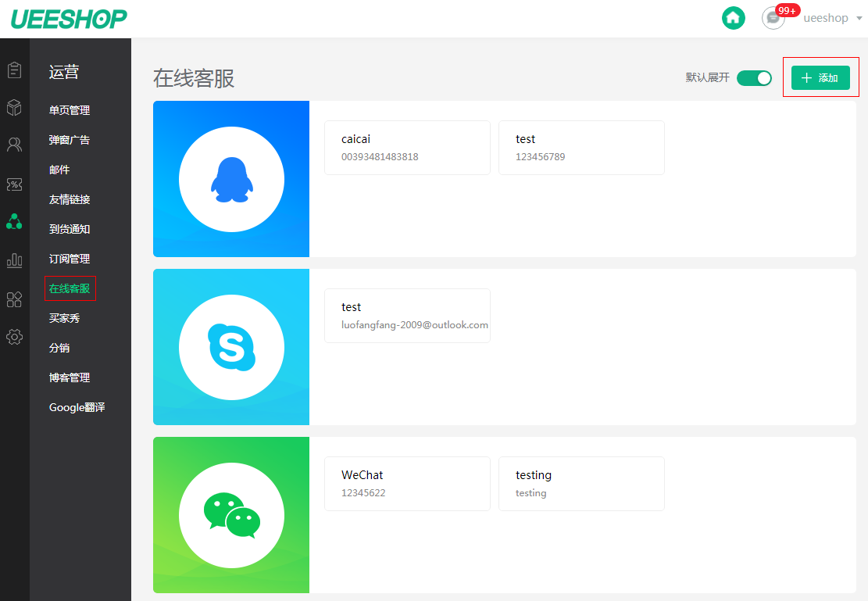Click the Skype logo icon
868x601 pixels.
(231, 347)
